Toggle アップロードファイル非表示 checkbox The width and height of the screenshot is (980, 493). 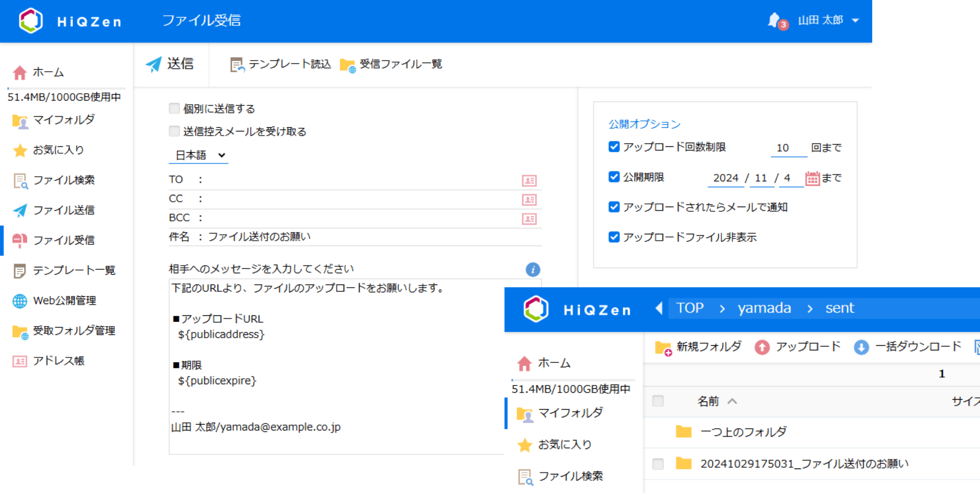point(614,237)
